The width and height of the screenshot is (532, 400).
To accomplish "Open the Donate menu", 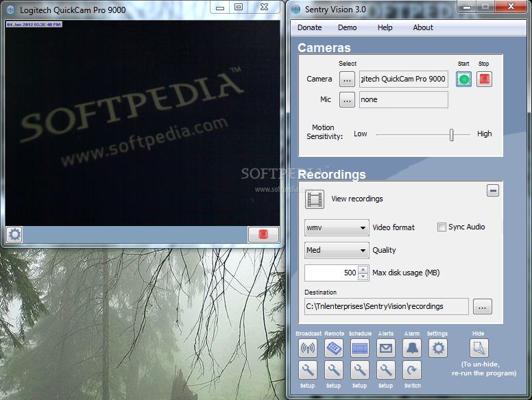I will [309, 27].
